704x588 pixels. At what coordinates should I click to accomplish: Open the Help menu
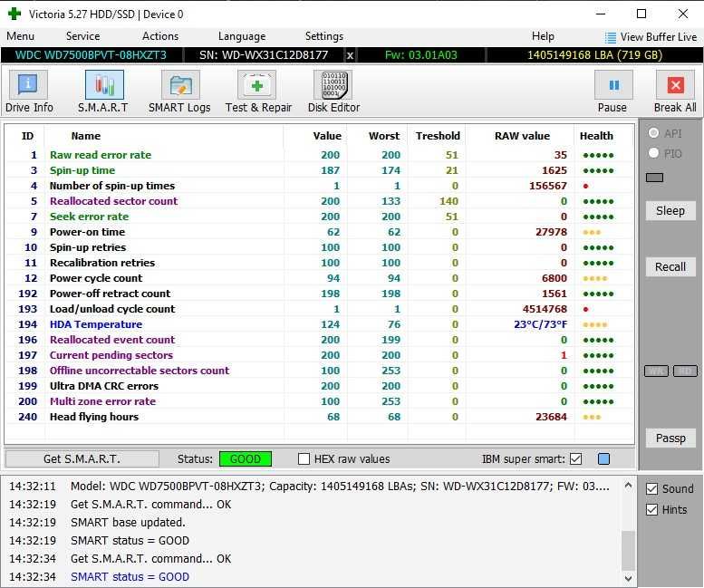click(x=543, y=36)
